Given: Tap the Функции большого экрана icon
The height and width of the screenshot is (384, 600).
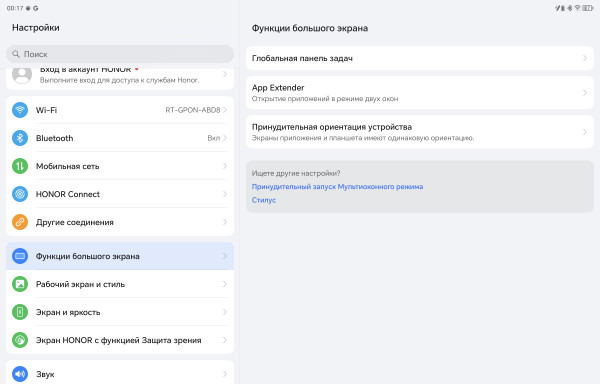Looking at the screenshot, I should [20, 256].
